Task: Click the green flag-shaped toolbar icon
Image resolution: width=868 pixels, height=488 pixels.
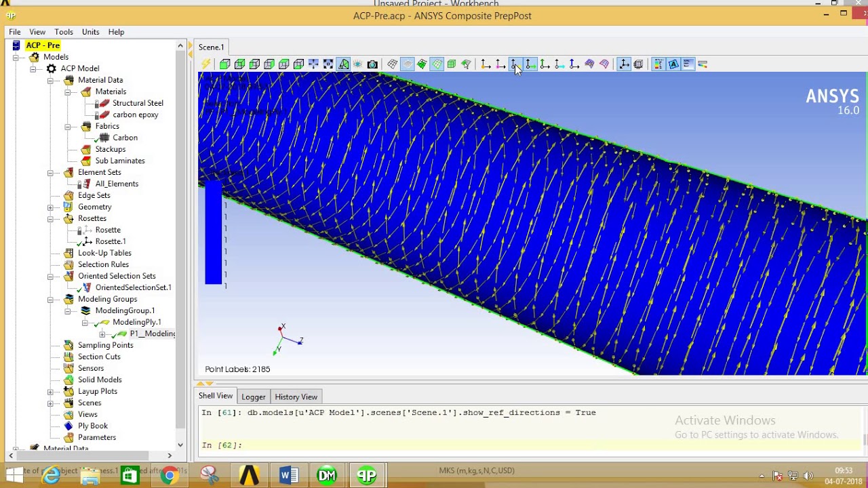Action: click(x=467, y=64)
